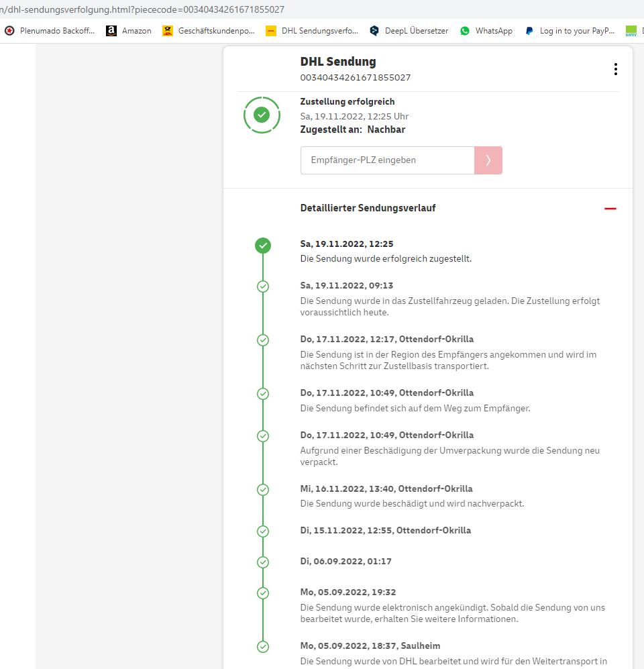Click the DHL Geschäftskunden favicon
This screenshot has height=669, width=644.
(x=168, y=31)
